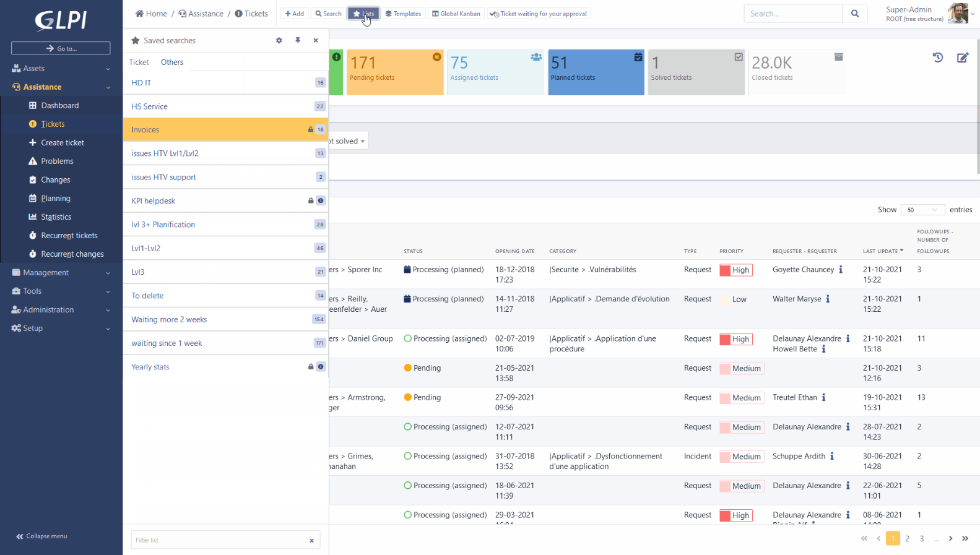The width and height of the screenshot is (980, 555).
Task: Go to the next page arrow
Action: tap(951, 538)
